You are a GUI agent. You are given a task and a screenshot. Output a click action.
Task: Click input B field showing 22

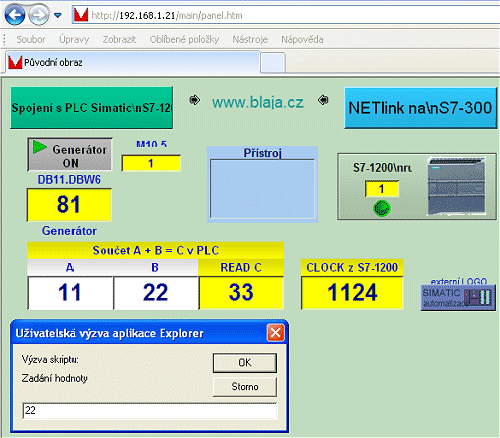[156, 293]
